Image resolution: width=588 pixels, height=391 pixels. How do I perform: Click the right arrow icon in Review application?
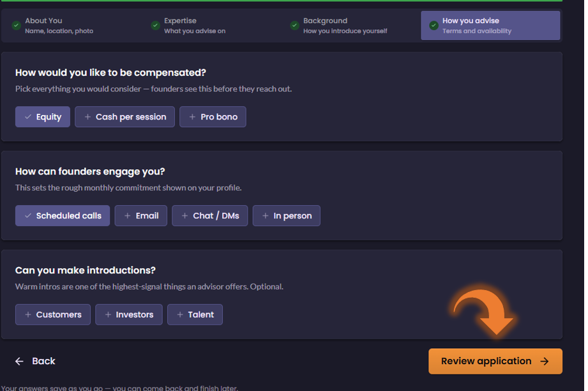point(544,362)
